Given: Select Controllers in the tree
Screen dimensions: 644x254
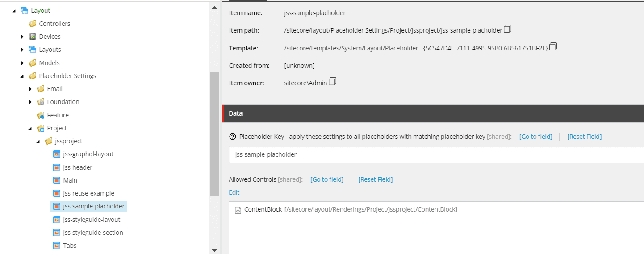Looking at the screenshot, I should point(54,24).
